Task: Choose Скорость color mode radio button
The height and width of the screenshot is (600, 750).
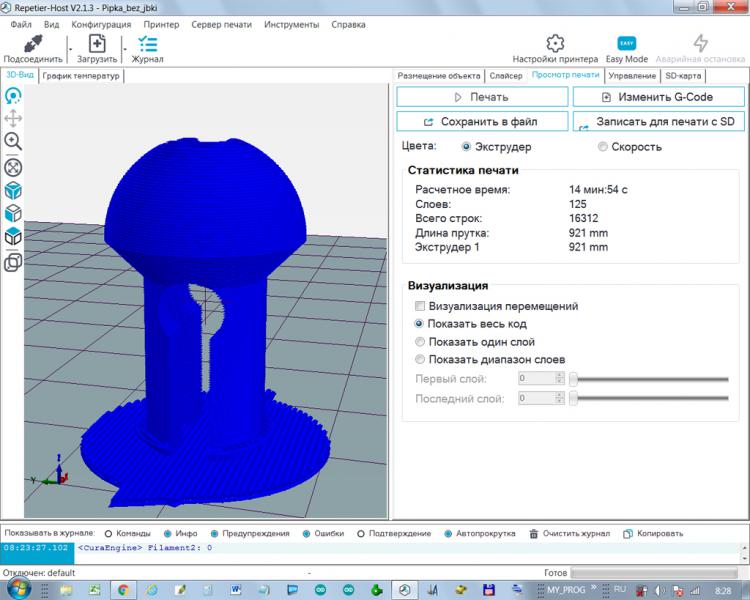Action: click(603, 147)
